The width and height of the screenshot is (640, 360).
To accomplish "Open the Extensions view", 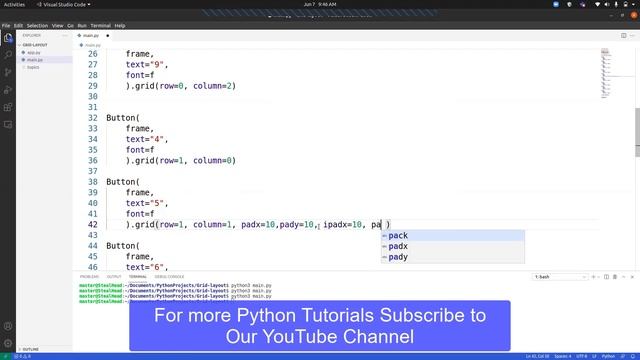I will click(8, 107).
